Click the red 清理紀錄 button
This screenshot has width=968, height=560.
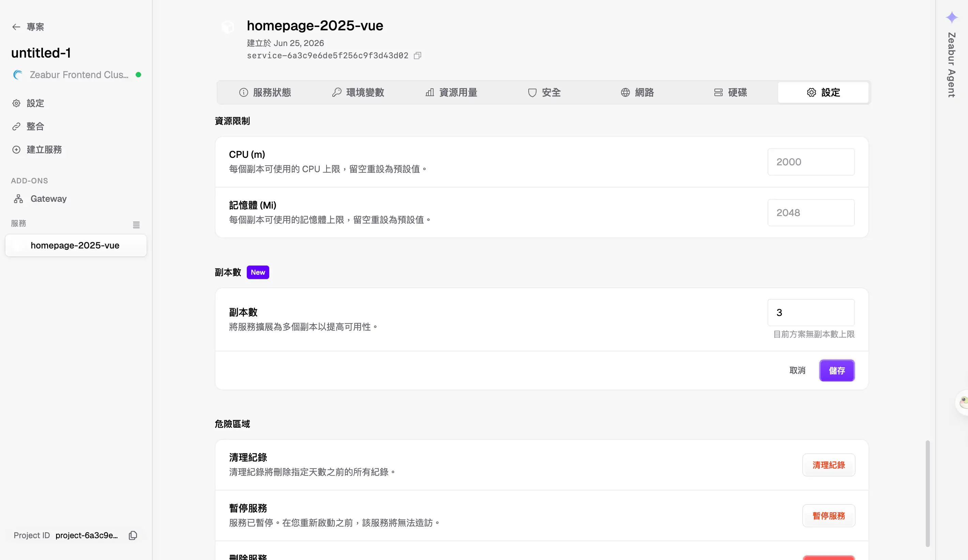tap(829, 465)
